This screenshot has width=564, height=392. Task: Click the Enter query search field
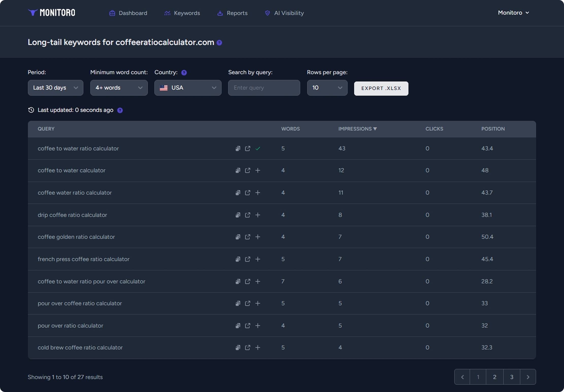coord(264,88)
